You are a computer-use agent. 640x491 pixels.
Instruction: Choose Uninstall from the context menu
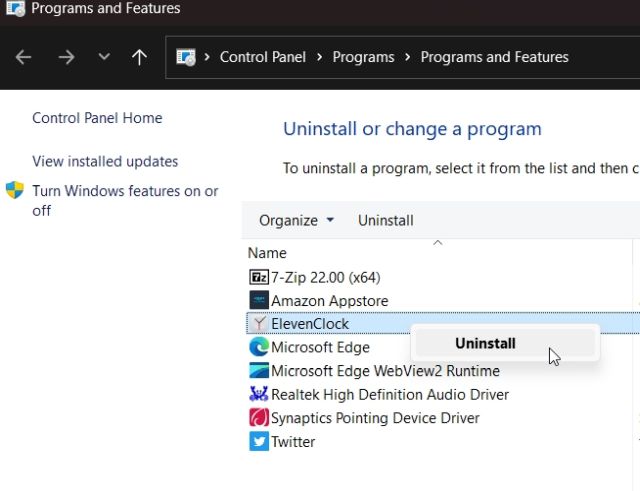[485, 343]
